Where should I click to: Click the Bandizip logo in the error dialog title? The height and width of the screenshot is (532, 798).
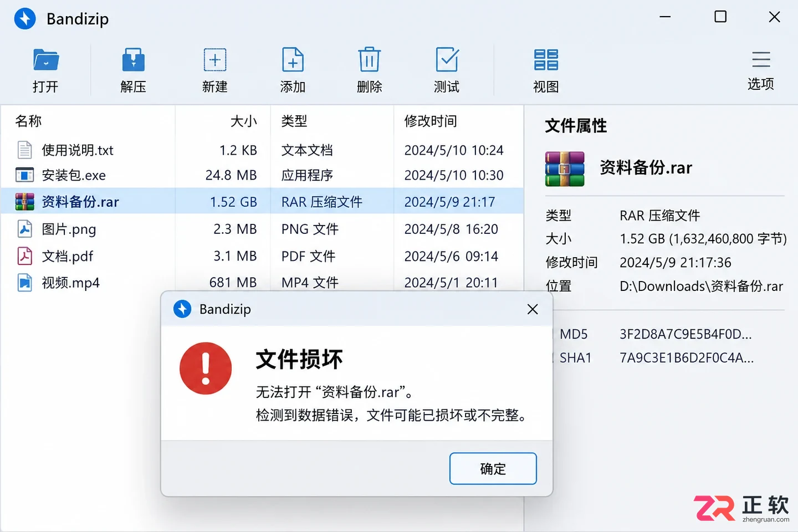pos(182,309)
